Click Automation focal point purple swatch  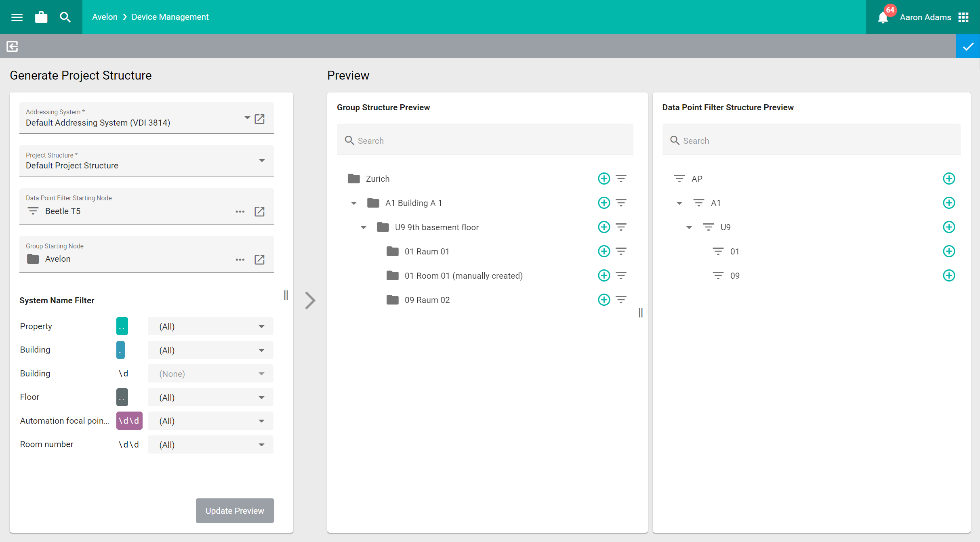coord(129,421)
